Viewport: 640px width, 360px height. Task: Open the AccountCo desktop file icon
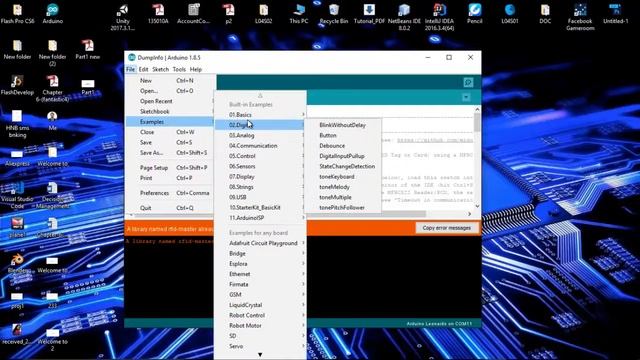coord(193,13)
